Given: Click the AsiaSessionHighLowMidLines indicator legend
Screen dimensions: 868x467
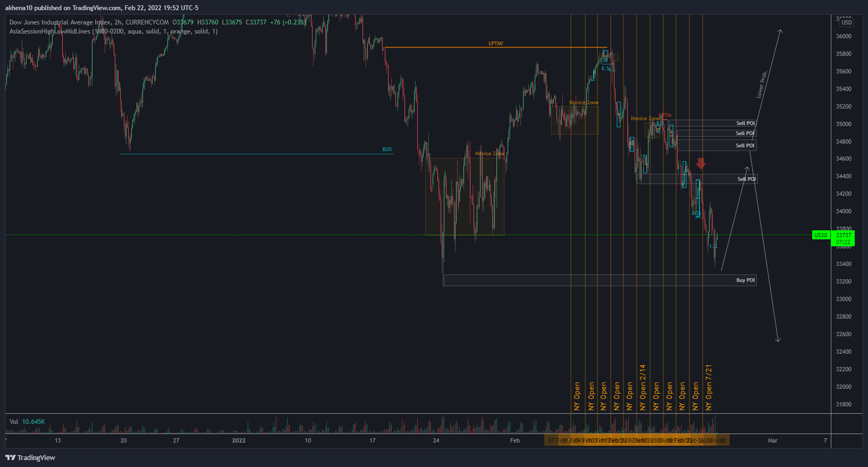Looking at the screenshot, I should (113, 31).
